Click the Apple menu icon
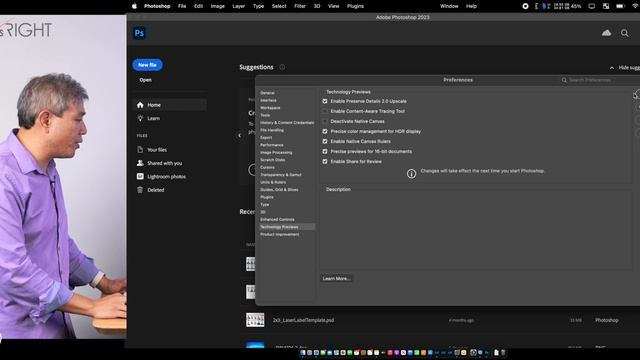640x360 pixels. coord(134,6)
